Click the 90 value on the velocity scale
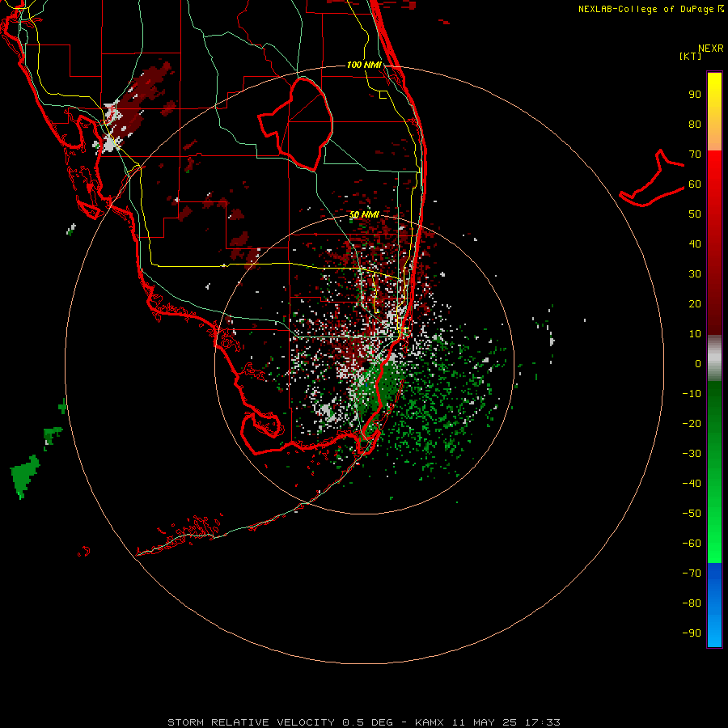The width and height of the screenshot is (728, 728). pyautogui.click(x=695, y=95)
